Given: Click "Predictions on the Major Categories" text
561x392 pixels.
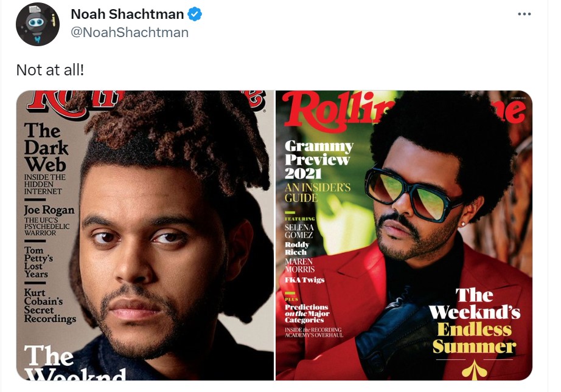Looking at the screenshot, I should 307,314.
